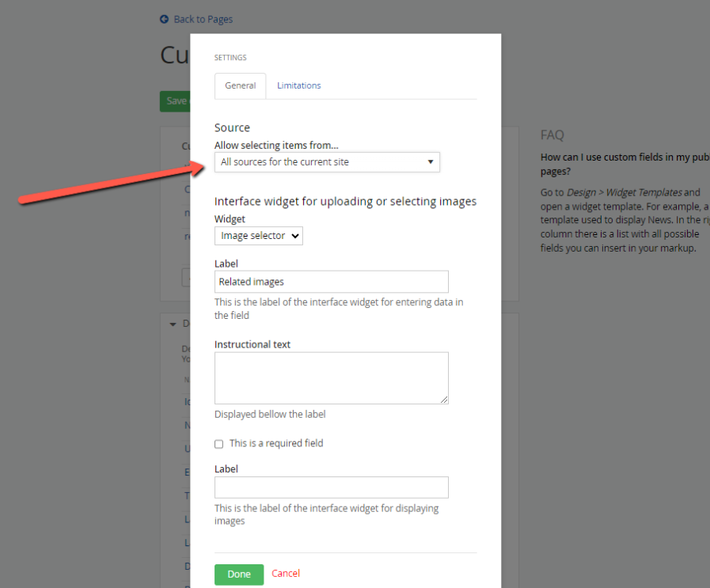
Task: Click the 'Displayed bellow the label' hint
Action: click(270, 414)
